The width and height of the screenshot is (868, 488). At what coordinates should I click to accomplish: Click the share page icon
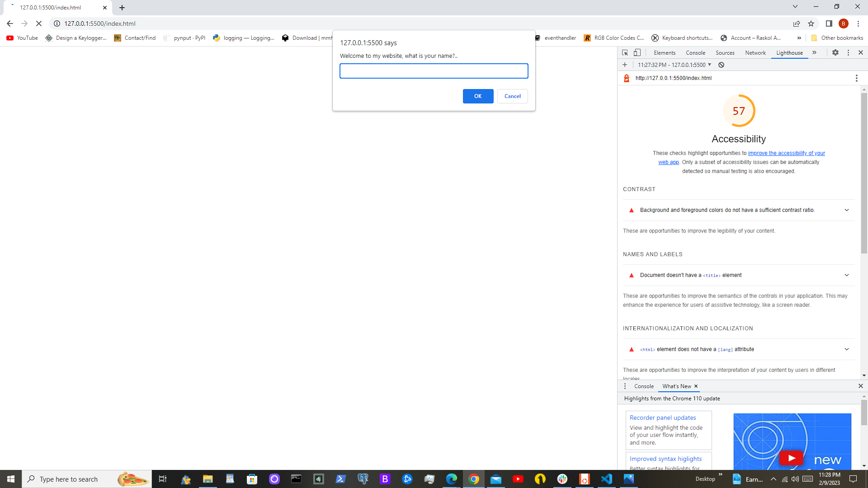[797, 23]
